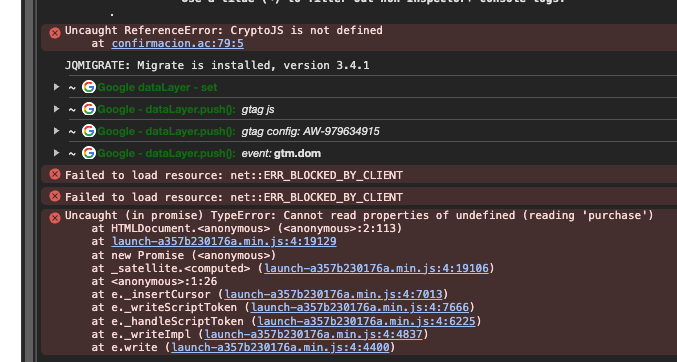Select first 'Failed to load resource' message text
The width and height of the screenshot is (677, 362).
coord(234,175)
